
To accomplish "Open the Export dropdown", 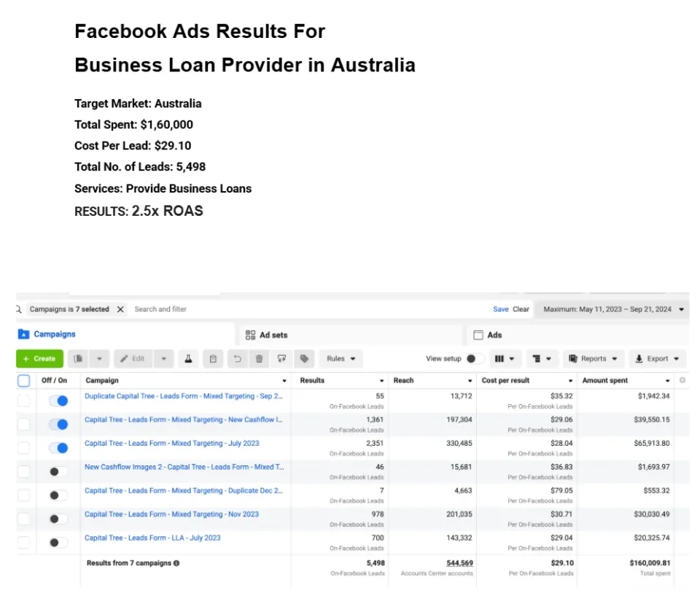I will point(657,359).
